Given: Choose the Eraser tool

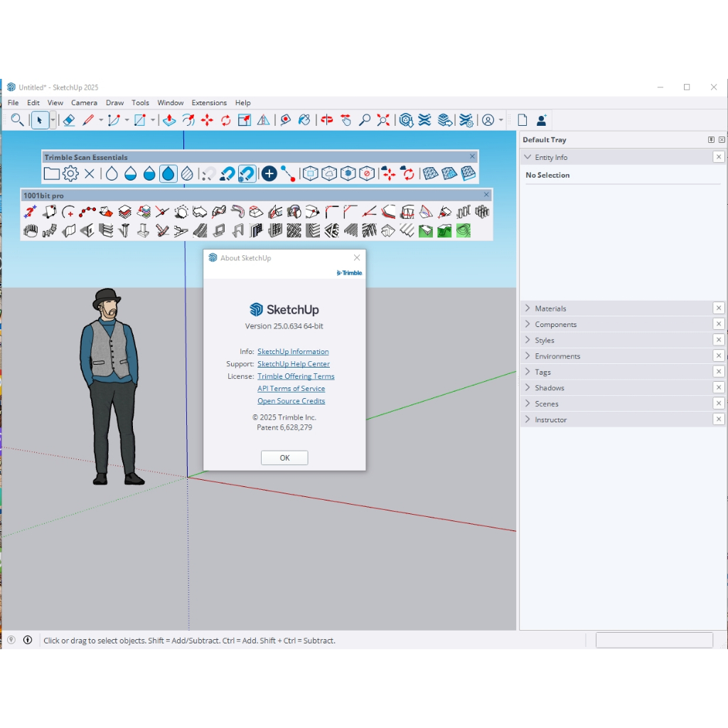Looking at the screenshot, I should coord(69,120).
